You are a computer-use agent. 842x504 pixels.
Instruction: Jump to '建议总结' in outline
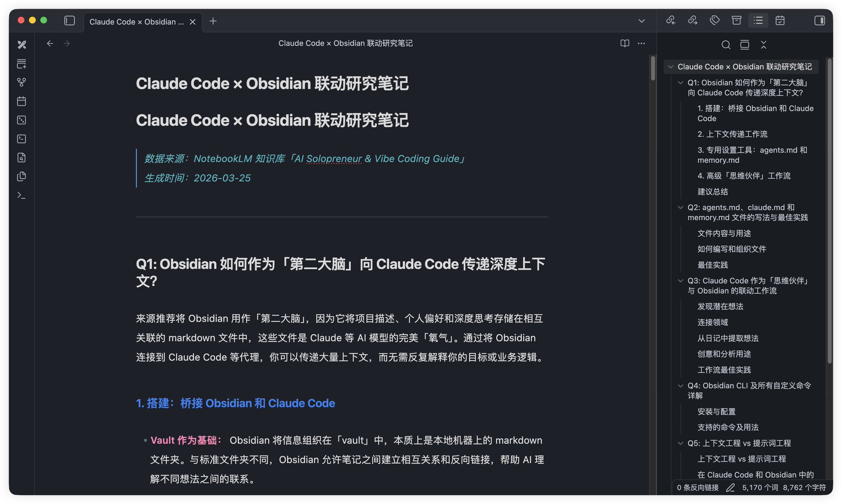[x=712, y=191]
